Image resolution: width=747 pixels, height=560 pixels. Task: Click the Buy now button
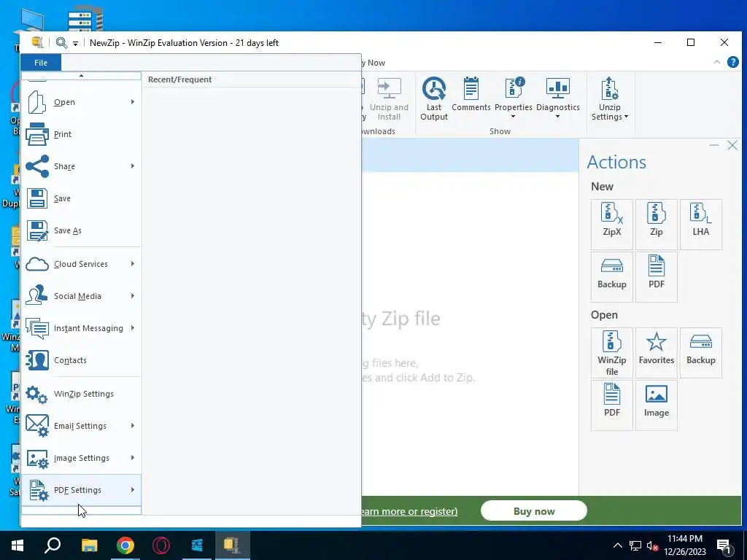(x=533, y=511)
